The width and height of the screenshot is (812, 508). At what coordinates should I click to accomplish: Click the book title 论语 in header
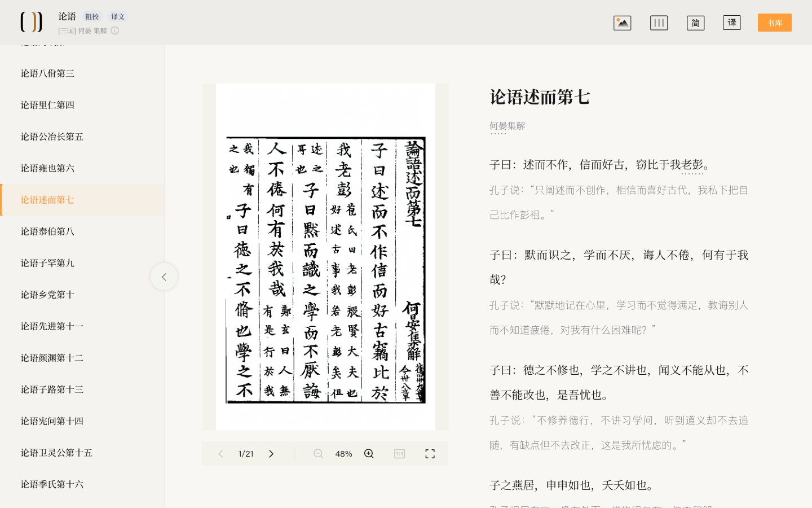point(67,16)
